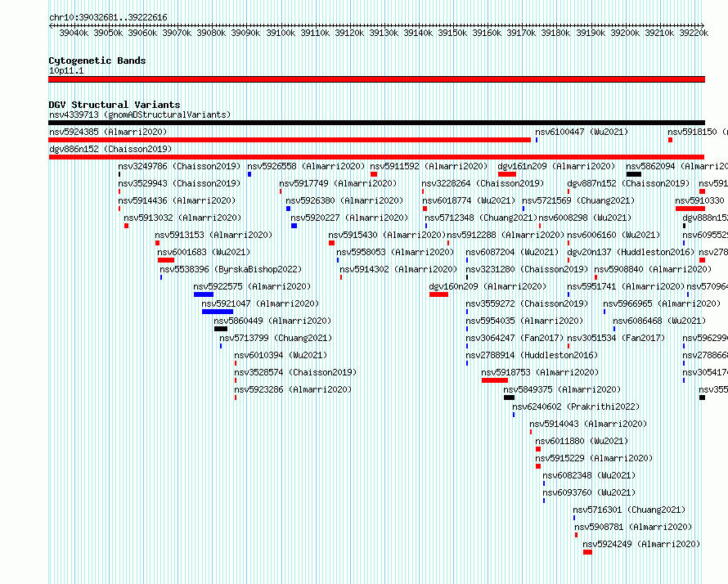The height and width of the screenshot is (584, 728).
Task: Click the nsv6086468 (Wu2021) label
Action: (x=659, y=321)
